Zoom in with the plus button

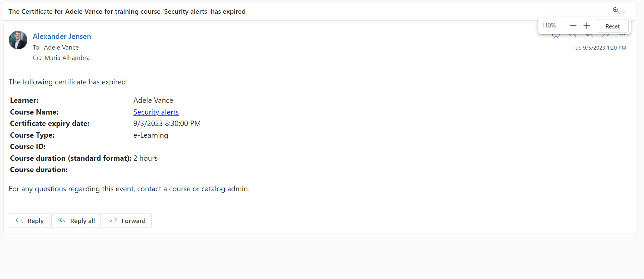pyautogui.click(x=586, y=26)
